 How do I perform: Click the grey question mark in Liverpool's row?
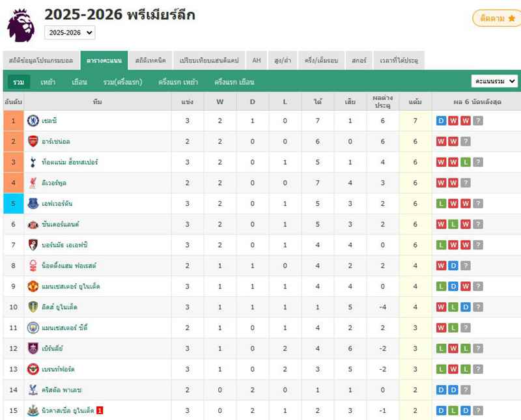pos(466,183)
